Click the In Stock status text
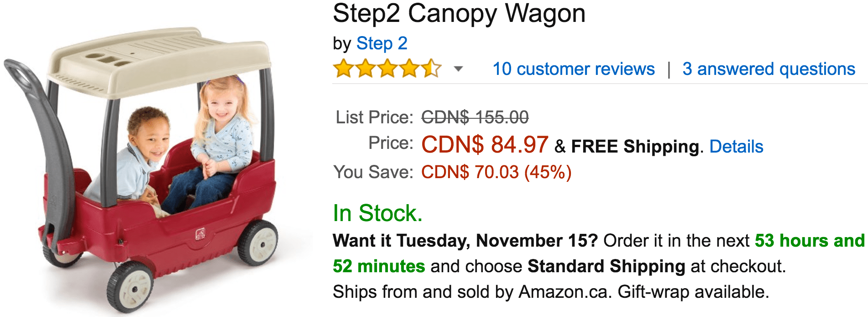Viewport: 868px width, 317px height. 378,213
